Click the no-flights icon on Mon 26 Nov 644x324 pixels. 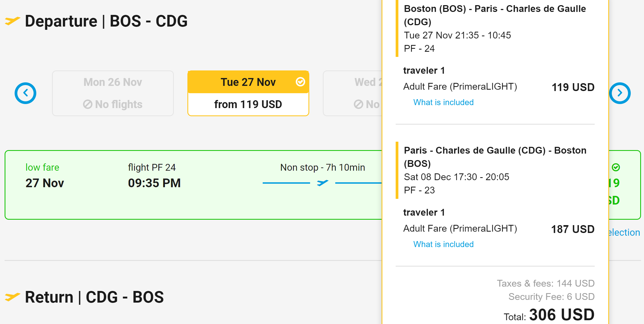tap(87, 104)
